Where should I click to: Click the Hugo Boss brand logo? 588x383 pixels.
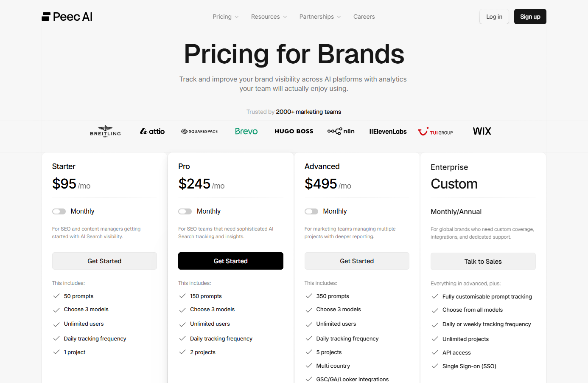[x=294, y=131]
